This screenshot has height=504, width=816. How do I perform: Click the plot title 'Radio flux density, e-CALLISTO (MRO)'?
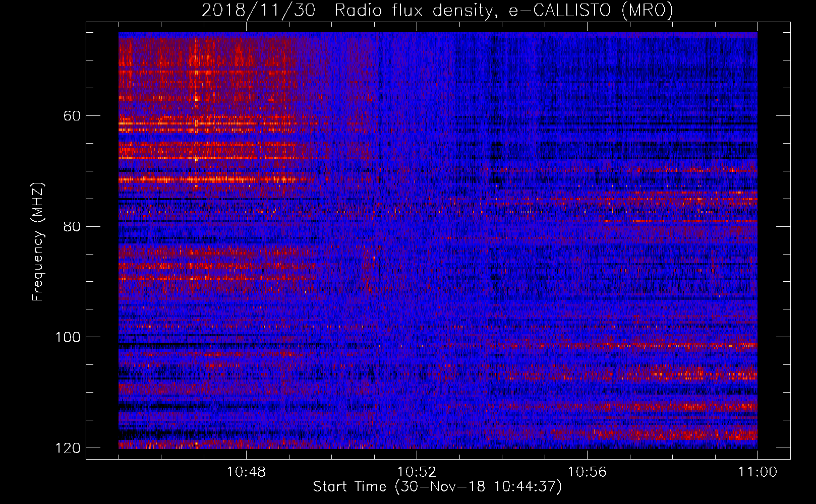coord(504,11)
